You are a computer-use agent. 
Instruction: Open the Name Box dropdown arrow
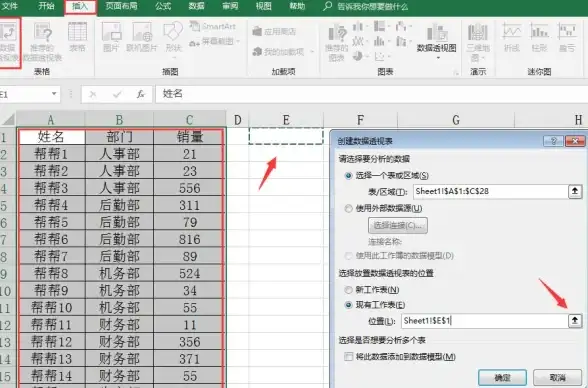(54, 94)
